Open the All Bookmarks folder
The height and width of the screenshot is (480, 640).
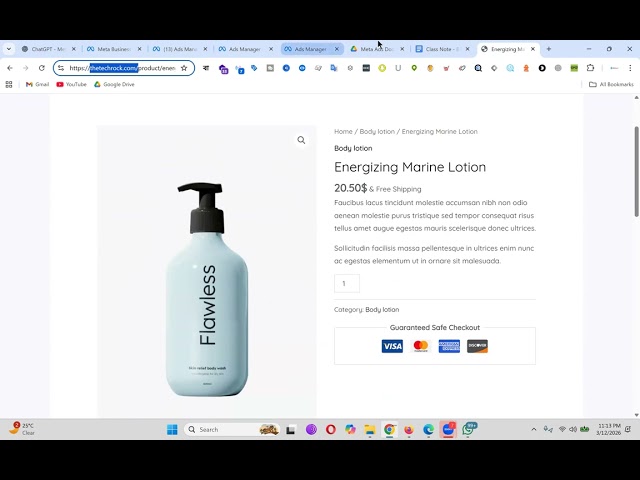click(x=611, y=84)
